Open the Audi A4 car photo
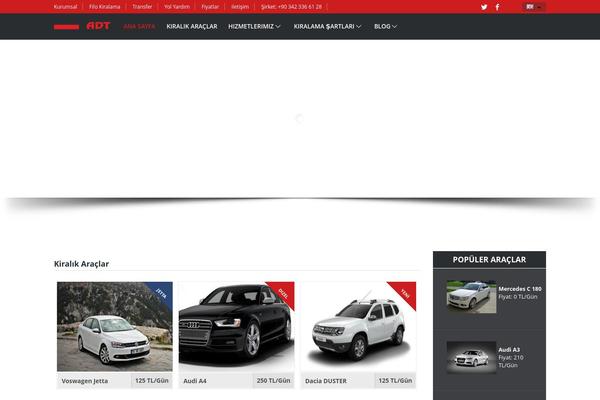600x400 pixels. tap(236, 327)
